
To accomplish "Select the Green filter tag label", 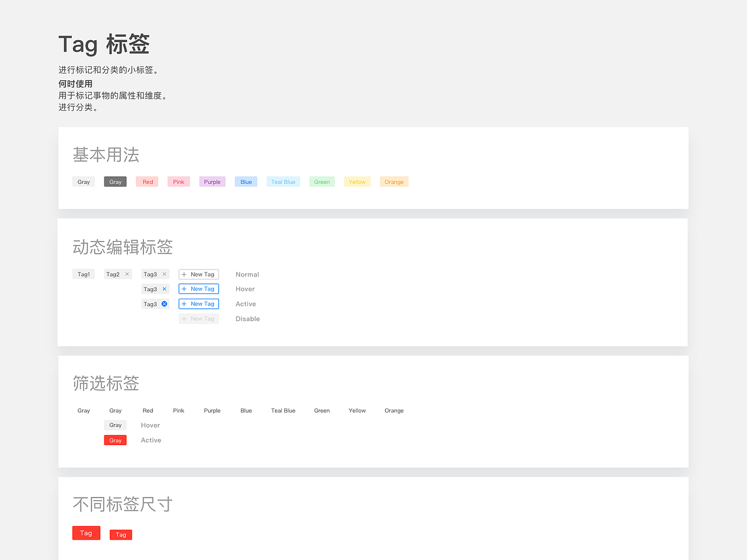I will coord(322,411).
